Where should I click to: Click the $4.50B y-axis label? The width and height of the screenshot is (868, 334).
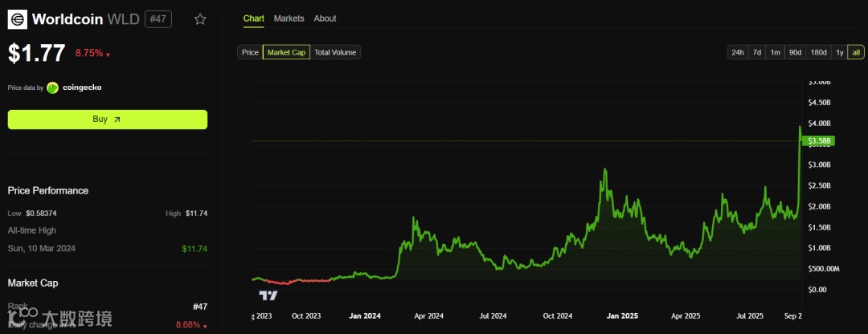coord(819,102)
